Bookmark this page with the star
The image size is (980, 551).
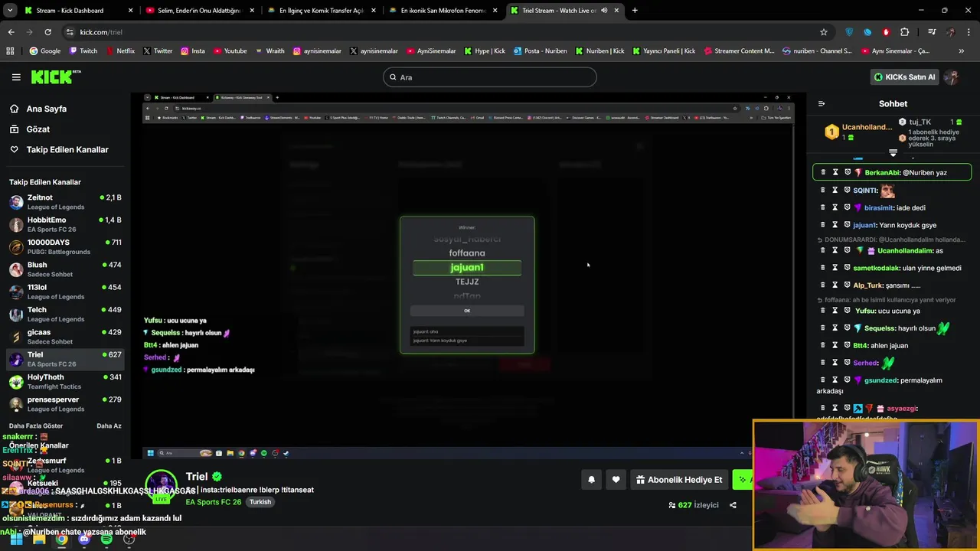click(824, 32)
